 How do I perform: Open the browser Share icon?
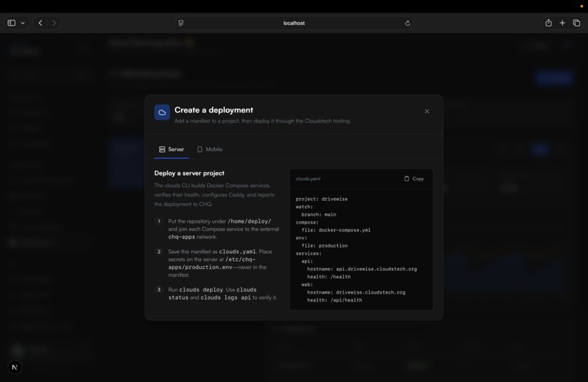pos(549,23)
